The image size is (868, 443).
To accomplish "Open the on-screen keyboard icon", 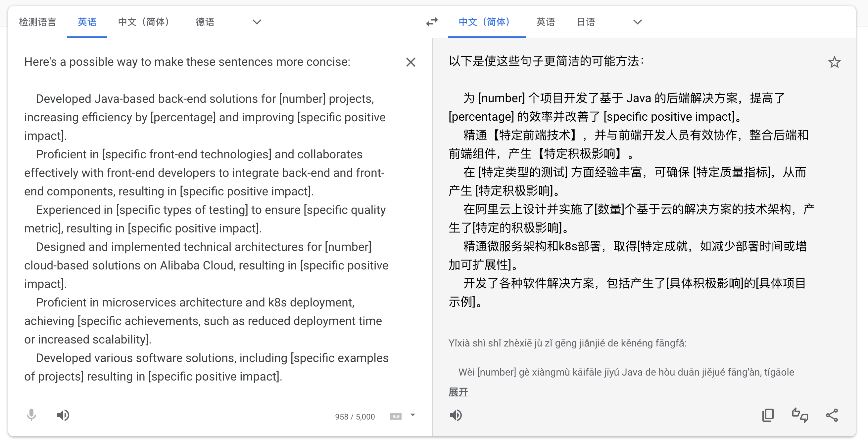I will pyautogui.click(x=396, y=417).
